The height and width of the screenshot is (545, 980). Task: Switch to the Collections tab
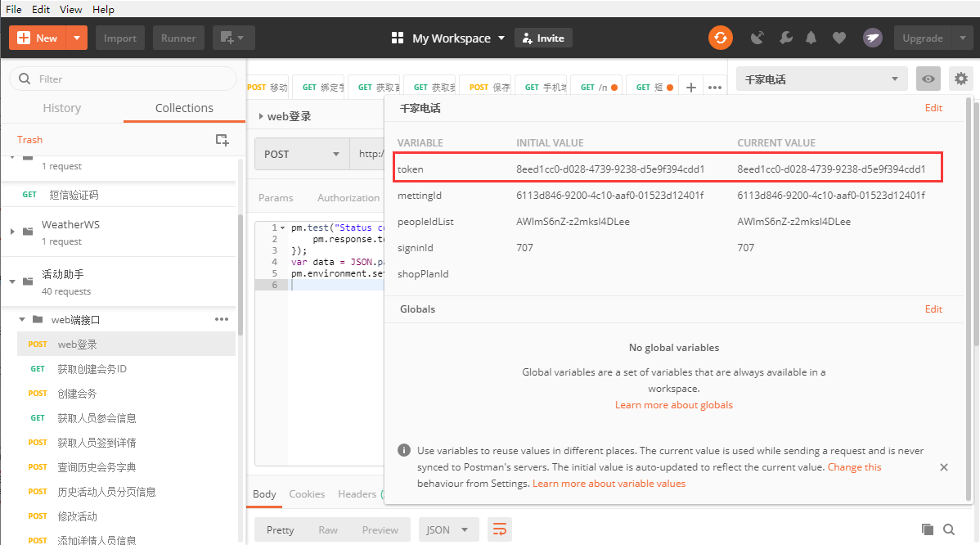[x=184, y=108]
